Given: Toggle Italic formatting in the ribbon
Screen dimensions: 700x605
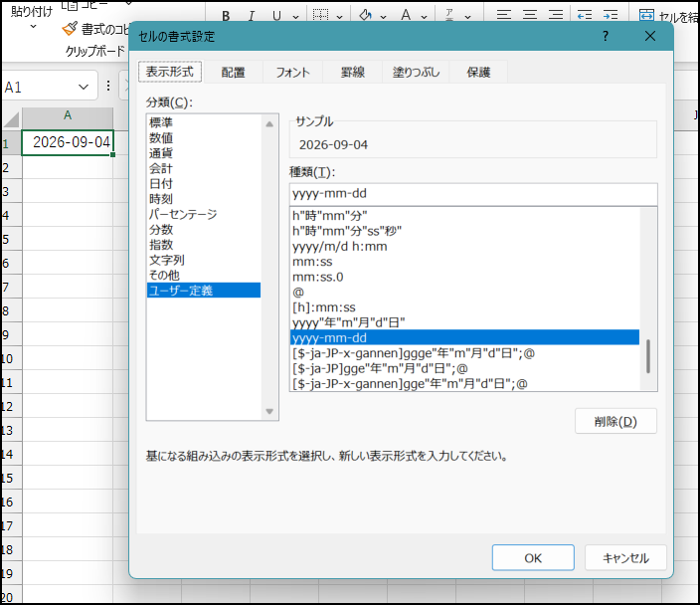Looking at the screenshot, I should [252, 16].
